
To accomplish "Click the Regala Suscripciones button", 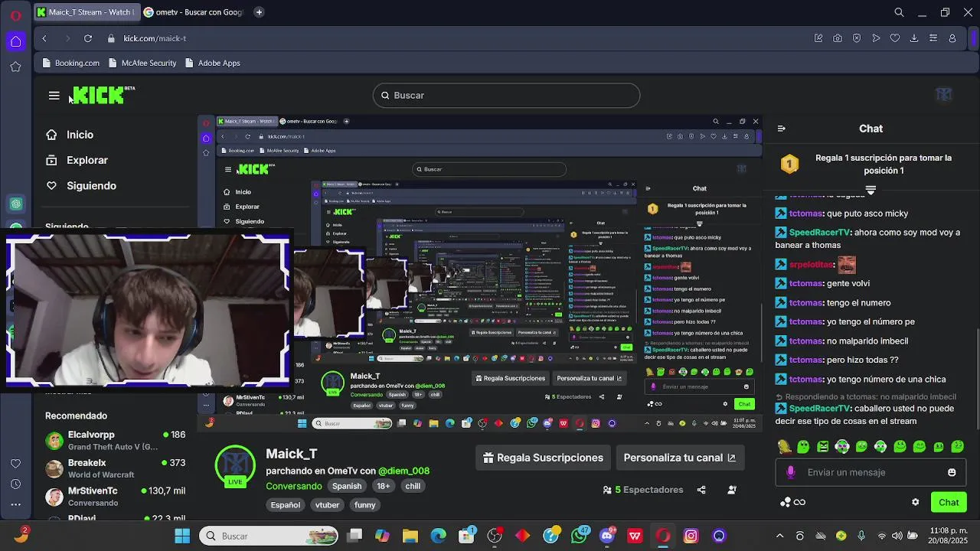I will [544, 458].
